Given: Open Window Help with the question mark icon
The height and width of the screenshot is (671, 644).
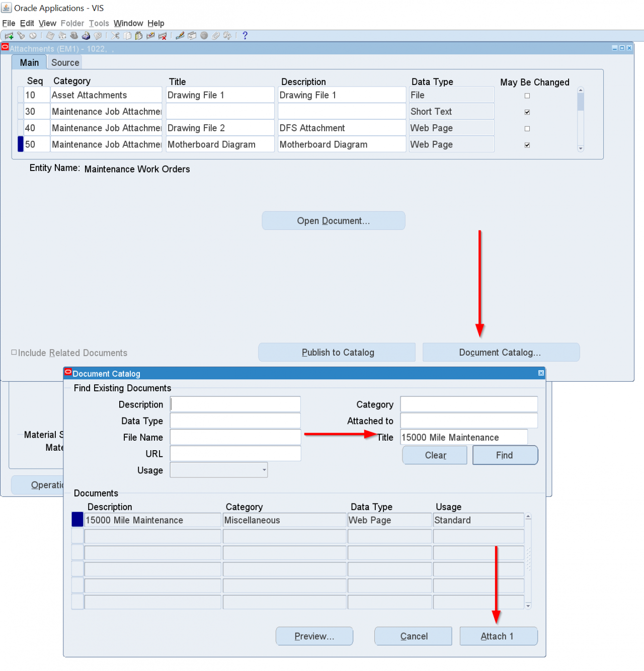Looking at the screenshot, I should (x=245, y=36).
